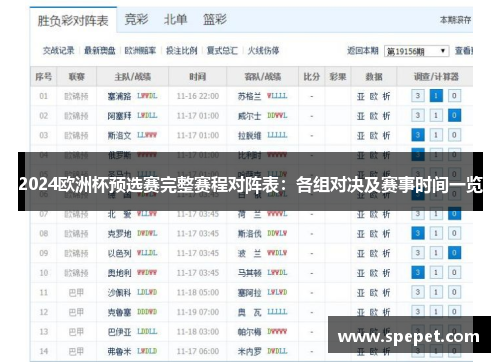Click away team 塞阿拉 in row 11
Image resolution: width=500 pixels, height=362 pixels.
(249, 293)
